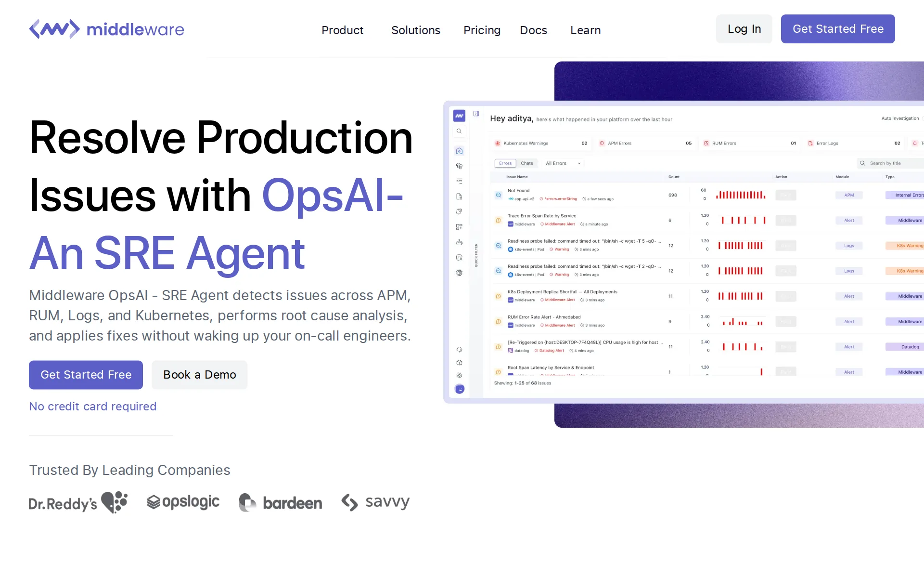Expand the quick filter panel toggle icon

[476, 114]
